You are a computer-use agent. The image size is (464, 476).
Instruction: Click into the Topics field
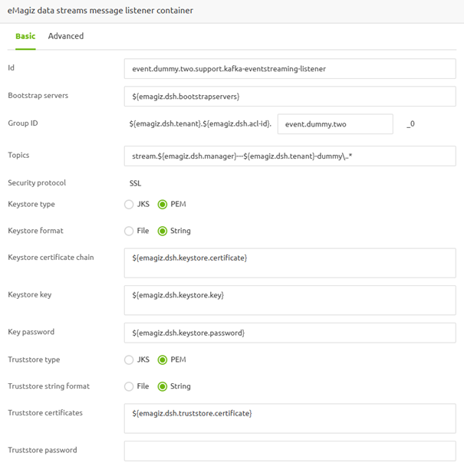point(290,156)
